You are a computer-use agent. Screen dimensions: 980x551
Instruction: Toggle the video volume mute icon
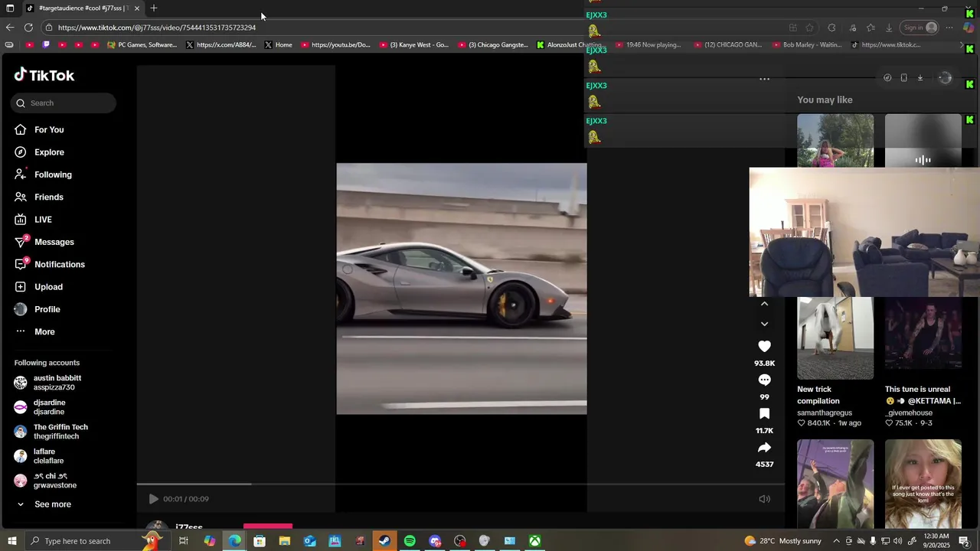[764, 499]
